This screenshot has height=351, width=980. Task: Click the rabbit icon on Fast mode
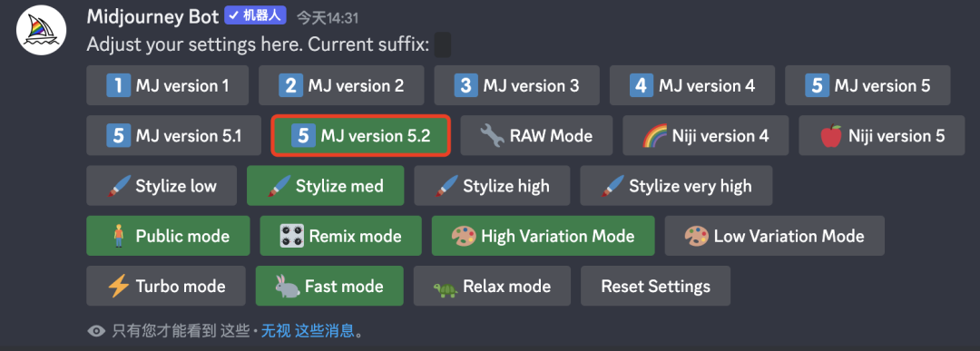coord(288,286)
